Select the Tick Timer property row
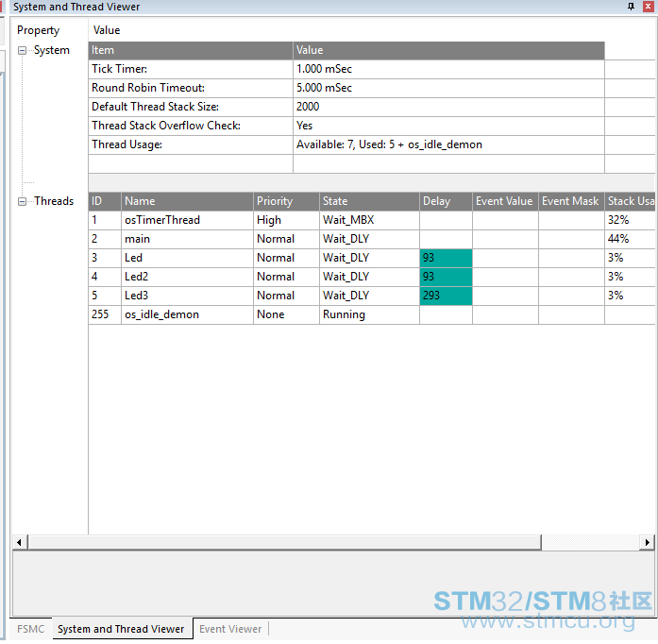The width and height of the screenshot is (658, 644). point(189,69)
